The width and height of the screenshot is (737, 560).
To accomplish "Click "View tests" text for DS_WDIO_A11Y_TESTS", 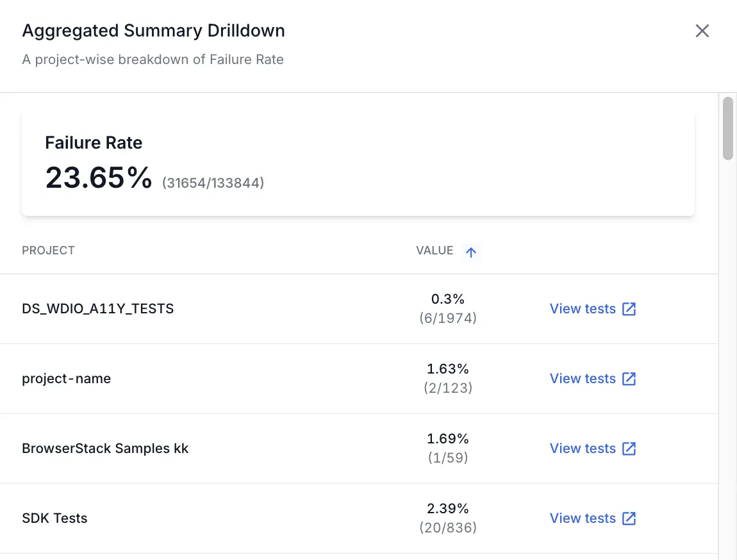I will (x=583, y=309).
